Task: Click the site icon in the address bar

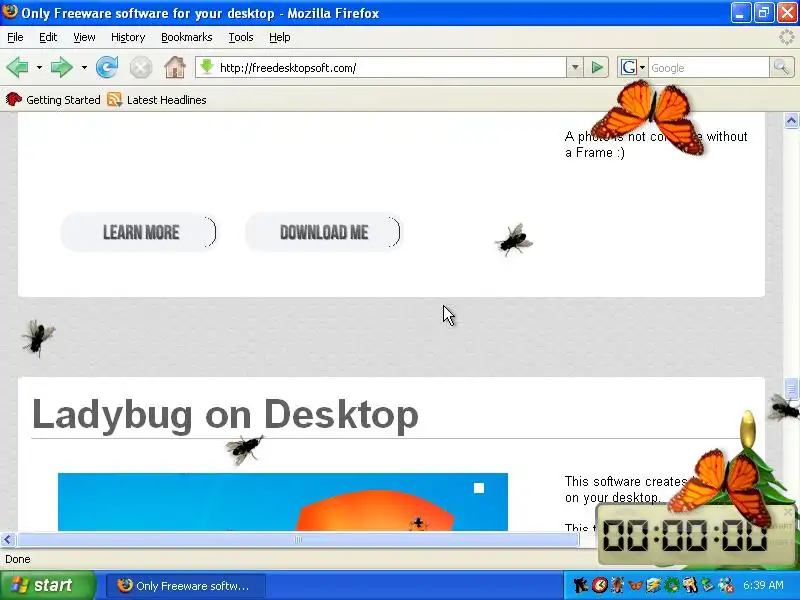Action: pos(207,67)
